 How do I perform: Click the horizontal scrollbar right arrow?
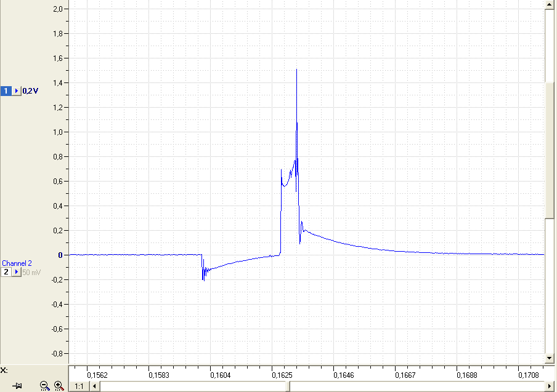(x=549, y=386)
